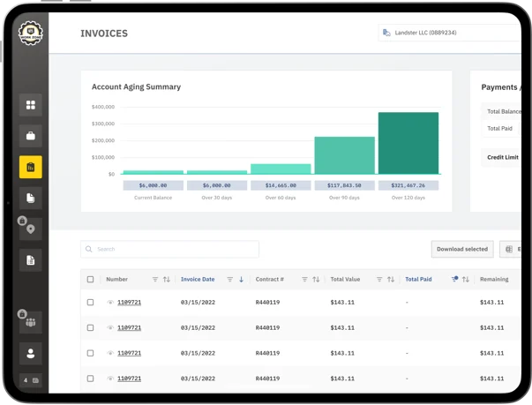
Task: Check the first invoice row checkbox
Action: click(90, 303)
